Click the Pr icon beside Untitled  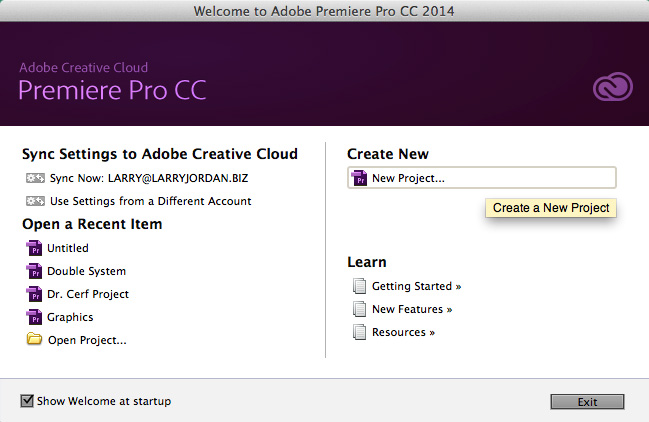(x=34, y=248)
